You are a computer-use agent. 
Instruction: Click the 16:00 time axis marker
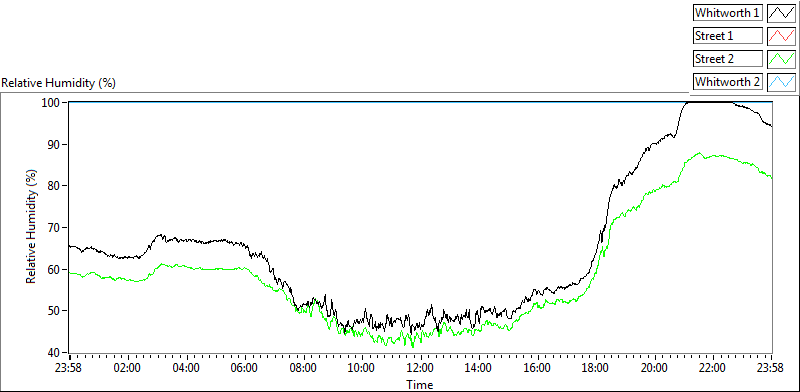(538, 367)
